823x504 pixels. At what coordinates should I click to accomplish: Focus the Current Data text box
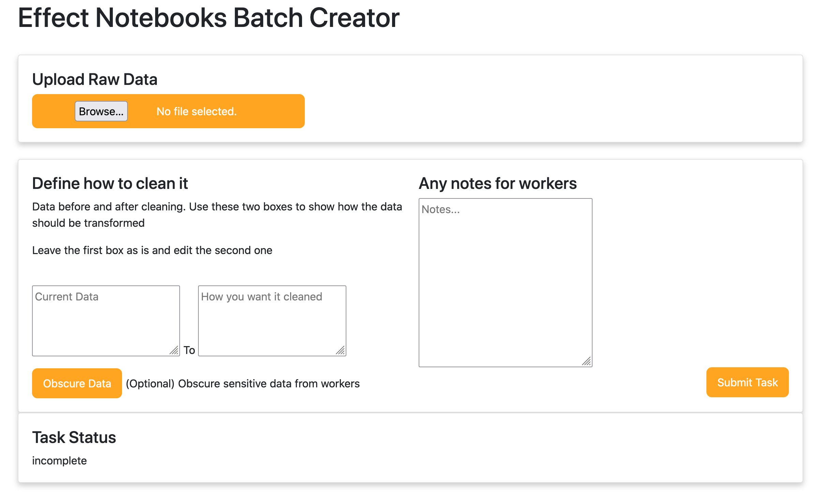coord(106,321)
